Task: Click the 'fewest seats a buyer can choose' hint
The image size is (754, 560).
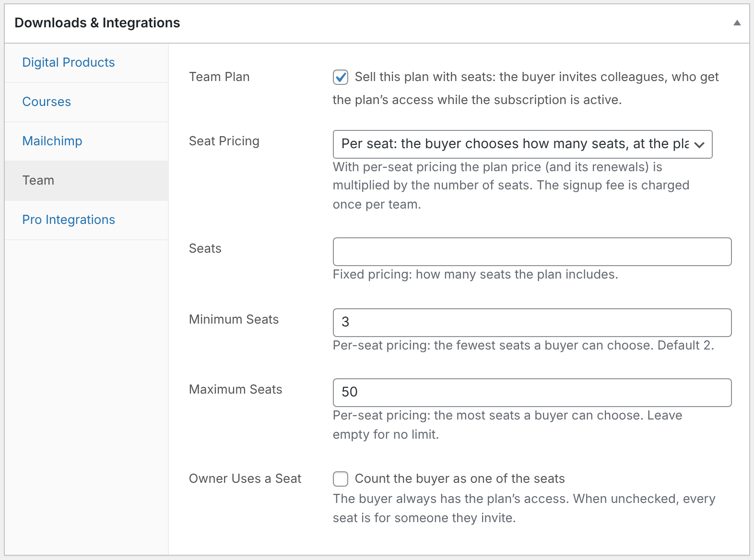Action: (x=523, y=345)
